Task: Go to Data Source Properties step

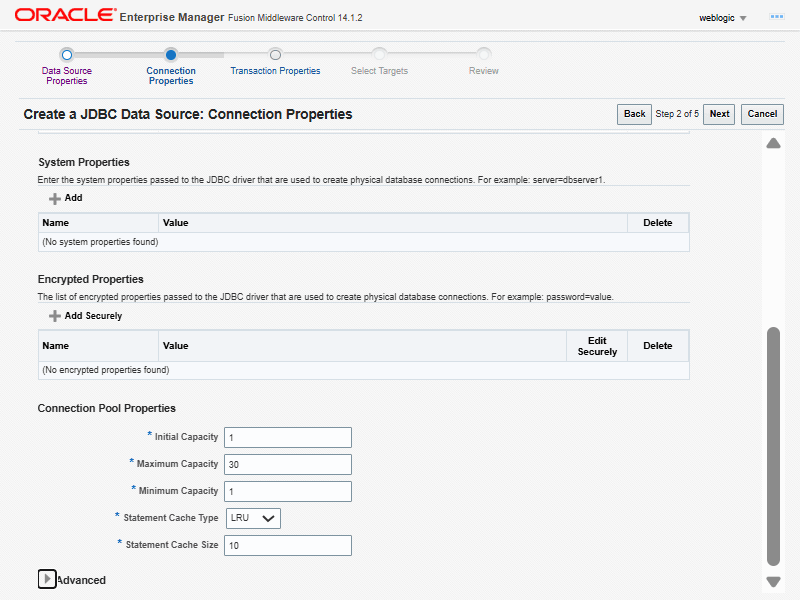Action: (x=66, y=55)
